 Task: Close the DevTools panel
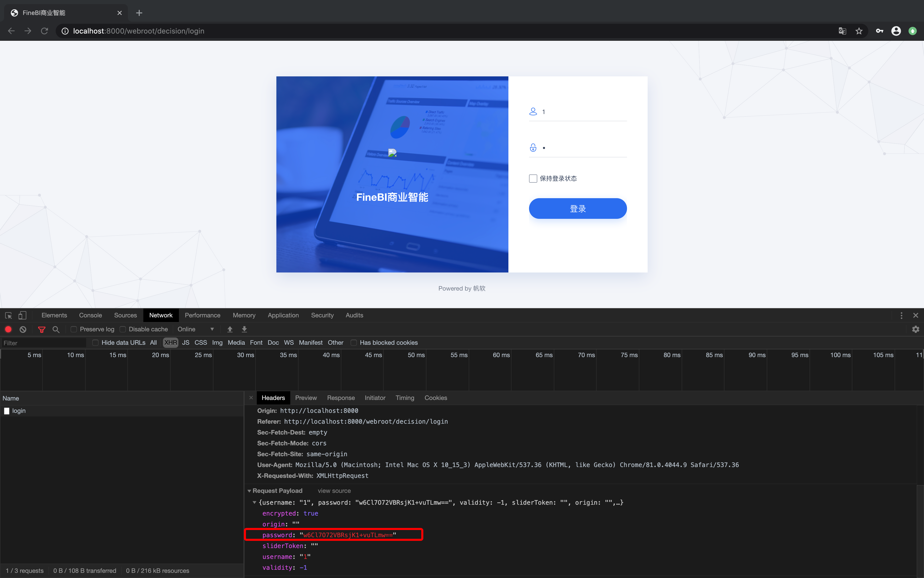click(915, 315)
